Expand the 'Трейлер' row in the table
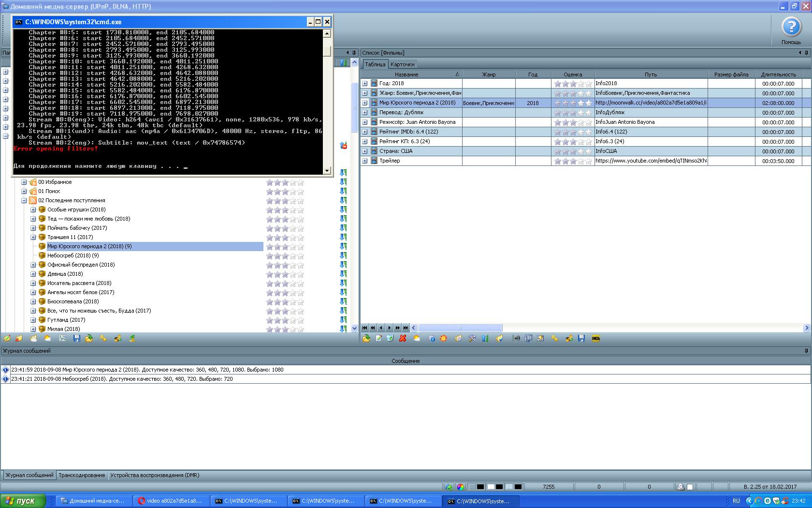812x508 pixels. pyautogui.click(x=365, y=161)
